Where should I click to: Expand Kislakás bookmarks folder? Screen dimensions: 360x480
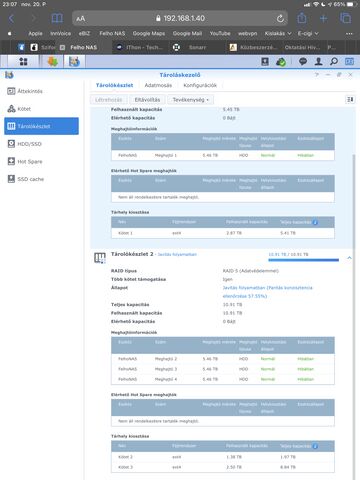coord(278,33)
